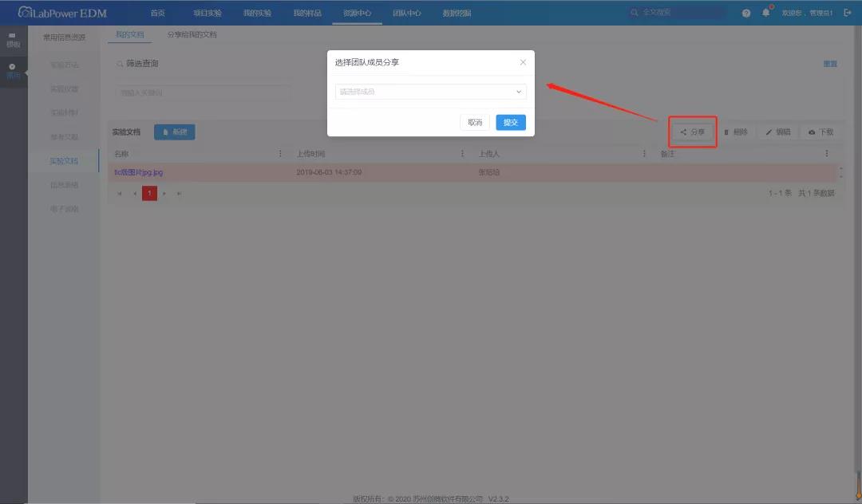Image resolution: width=862 pixels, height=504 pixels.
Task: Open 数据挖掘 in top navigation
Action: tap(457, 14)
